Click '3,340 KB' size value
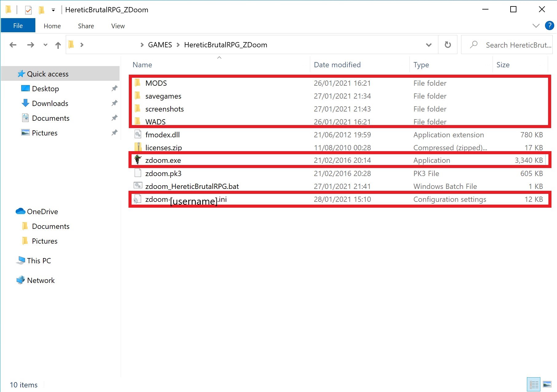Screen dimensions: 557x392 (x=529, y=160)
